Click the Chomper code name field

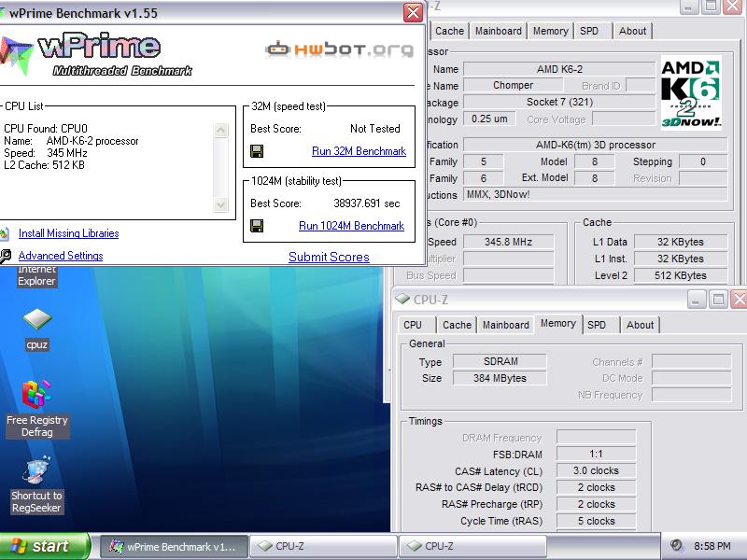513,85
